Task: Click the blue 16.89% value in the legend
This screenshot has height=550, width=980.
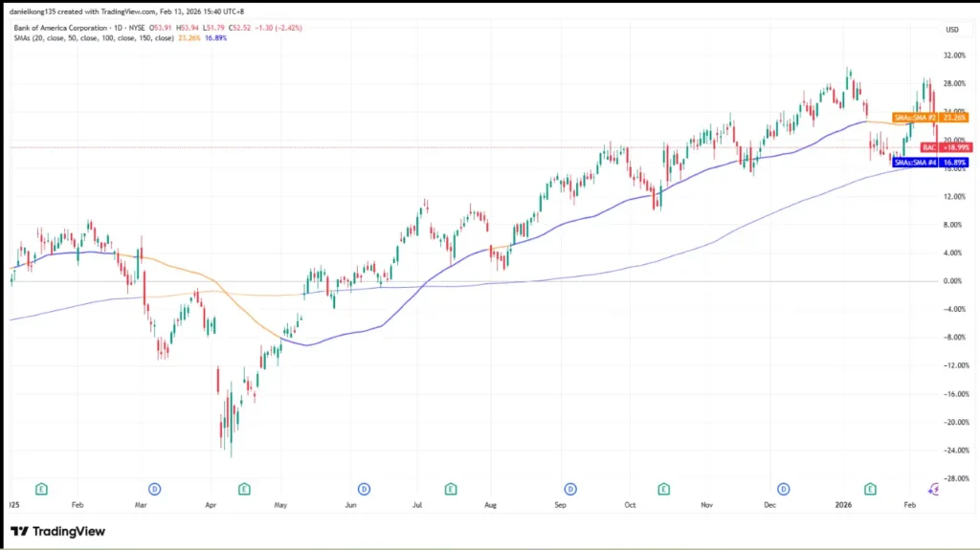Action: pyautogui.click(x=215, y=38)
